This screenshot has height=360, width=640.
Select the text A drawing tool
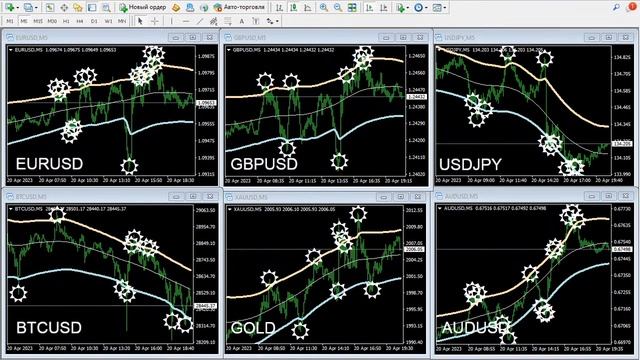242,21
